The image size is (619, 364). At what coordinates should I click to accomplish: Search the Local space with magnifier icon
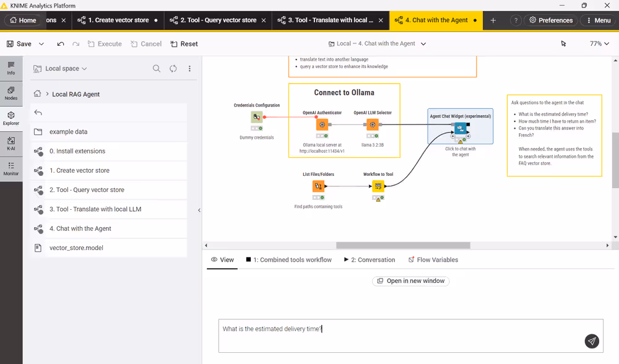pyautogui.click(x=157, y=69)
